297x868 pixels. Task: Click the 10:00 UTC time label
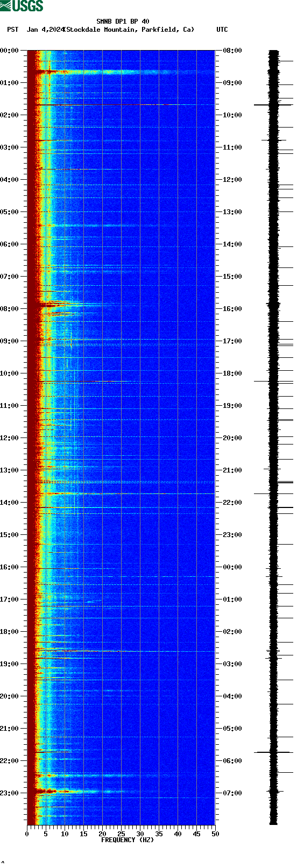232,115
